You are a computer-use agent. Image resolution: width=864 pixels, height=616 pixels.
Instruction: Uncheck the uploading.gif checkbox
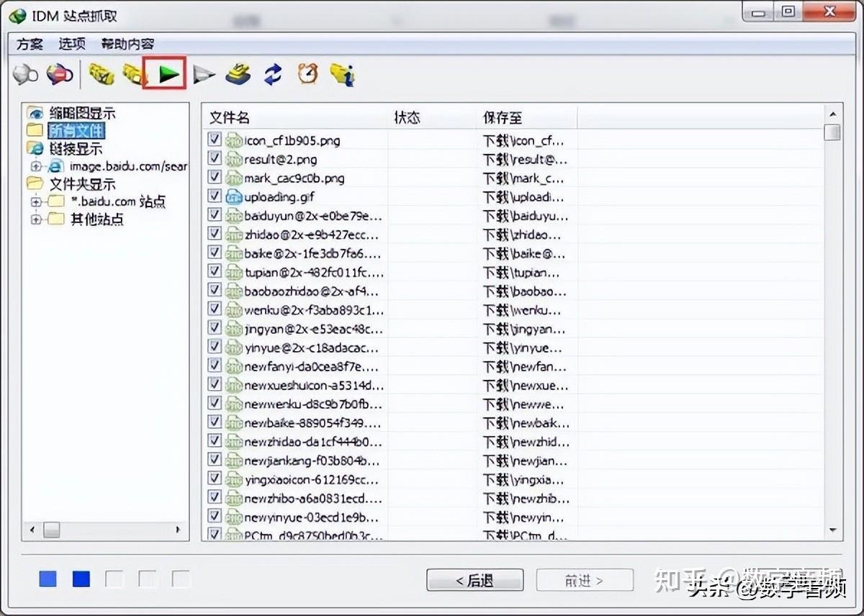click(214, 196)
